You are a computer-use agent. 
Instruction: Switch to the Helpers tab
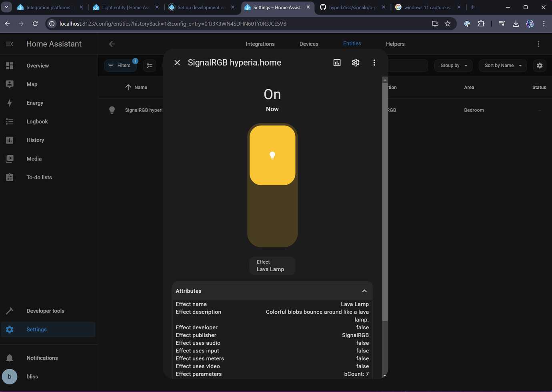(x=395, y=44)
